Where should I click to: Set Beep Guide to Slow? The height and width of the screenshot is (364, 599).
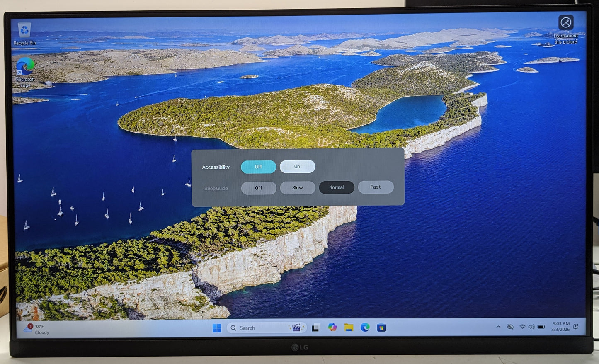pos(297,188)
